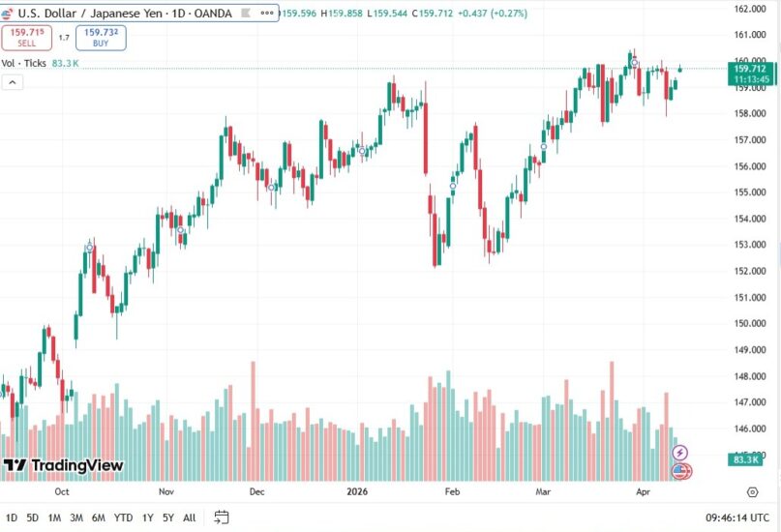Click the purple lightning bolt icon
781x532 pixels.
(x=680, y=453)
